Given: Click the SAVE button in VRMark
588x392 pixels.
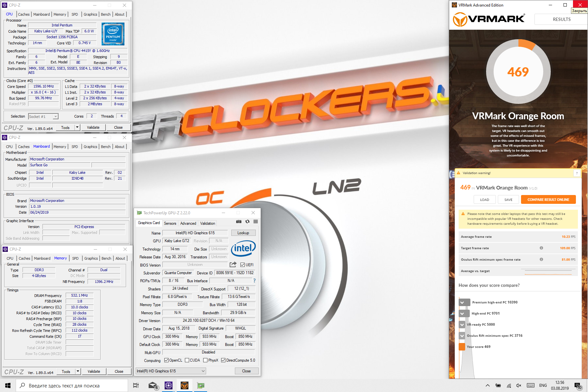Looking at the screenshot, I should point(508,200).
